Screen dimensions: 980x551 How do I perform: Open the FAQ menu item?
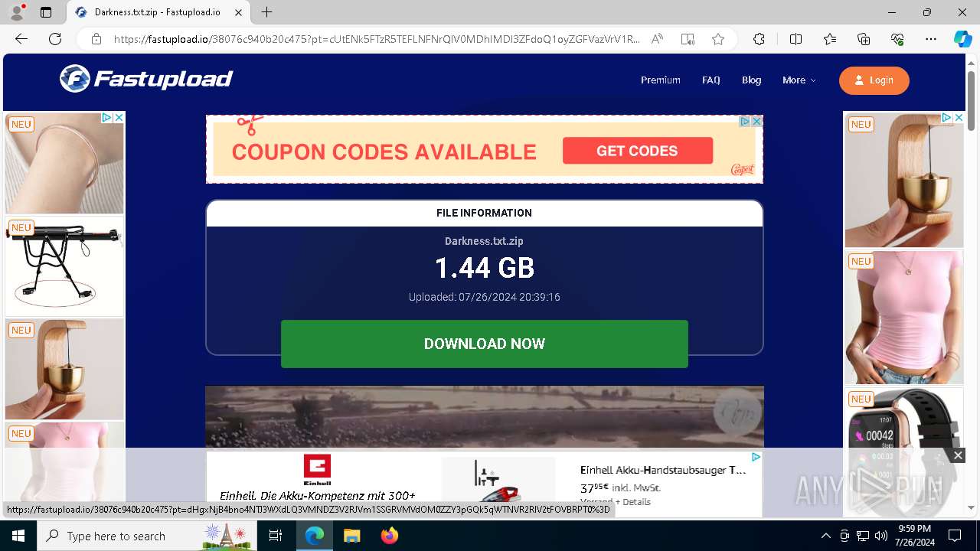[711, 80]
